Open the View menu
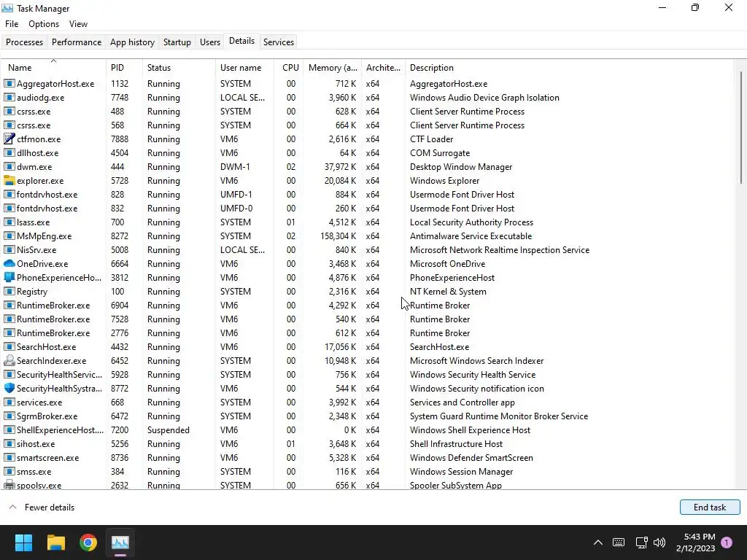The height and width of the screenshot is (560, 747). coord(78,24)
